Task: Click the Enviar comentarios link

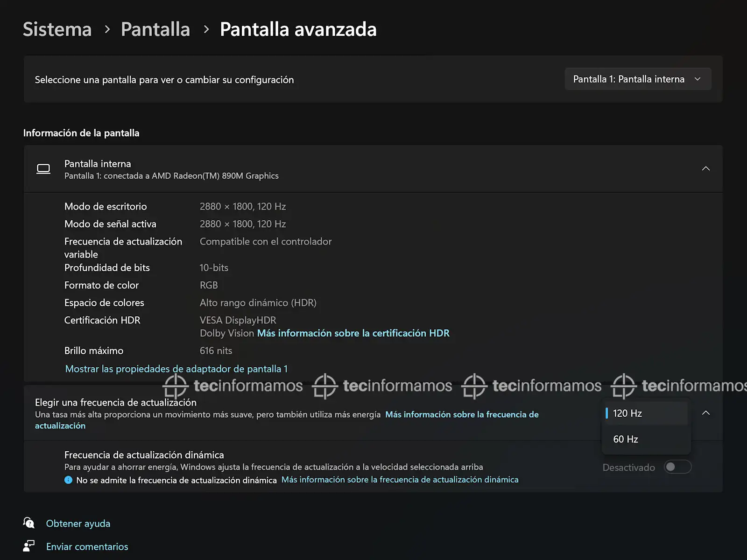Action: pyautogui.click(x=87, y=546)
